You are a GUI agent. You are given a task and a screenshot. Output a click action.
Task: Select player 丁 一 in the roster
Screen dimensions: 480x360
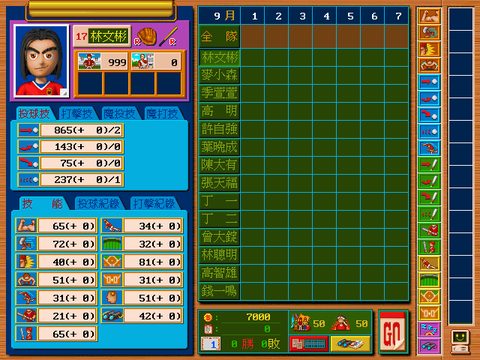[219, 201]
